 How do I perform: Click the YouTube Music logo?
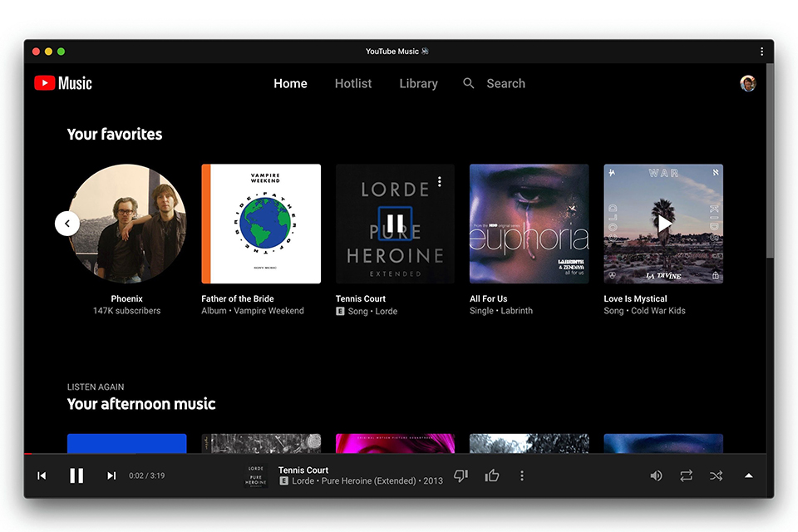click(x=62, y=83)
